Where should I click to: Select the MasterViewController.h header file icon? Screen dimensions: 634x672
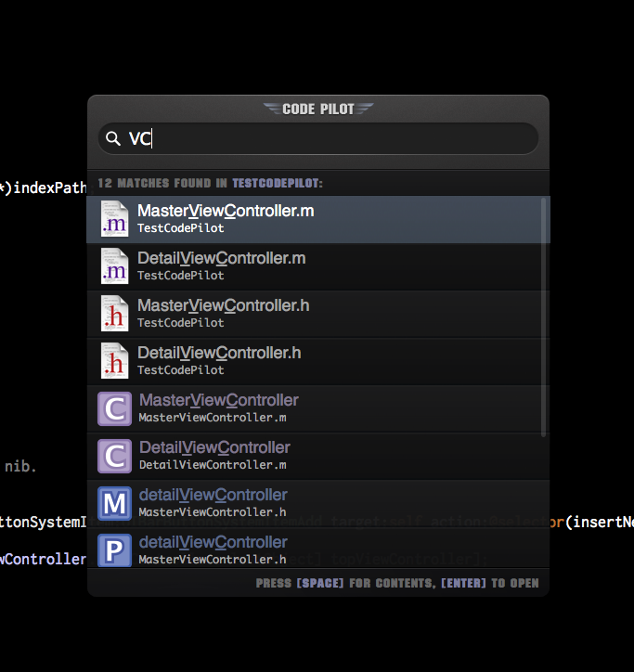114,314
